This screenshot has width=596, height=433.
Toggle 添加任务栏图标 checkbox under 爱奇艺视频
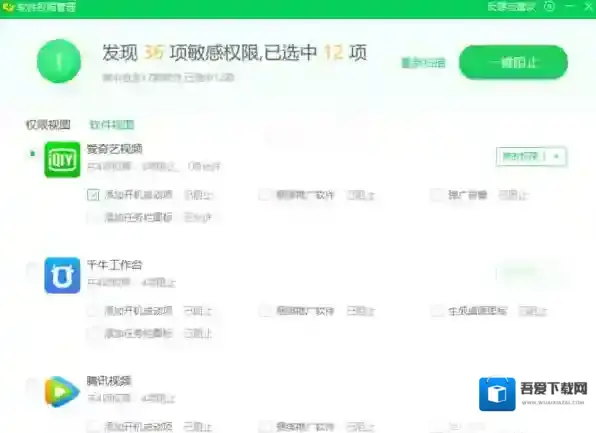93,217
